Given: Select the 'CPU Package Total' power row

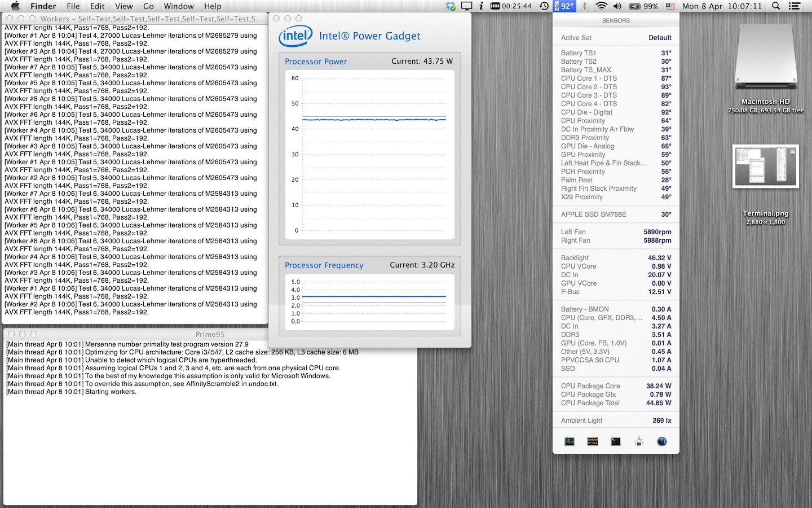Looking at the screenshot, I should pyautogui.click(x=616, y=403).
